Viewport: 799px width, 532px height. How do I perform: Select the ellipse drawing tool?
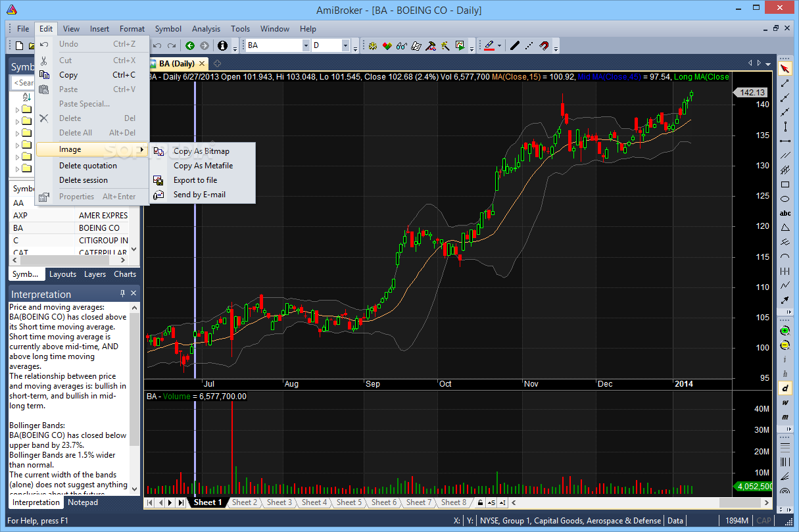[785, 199]
